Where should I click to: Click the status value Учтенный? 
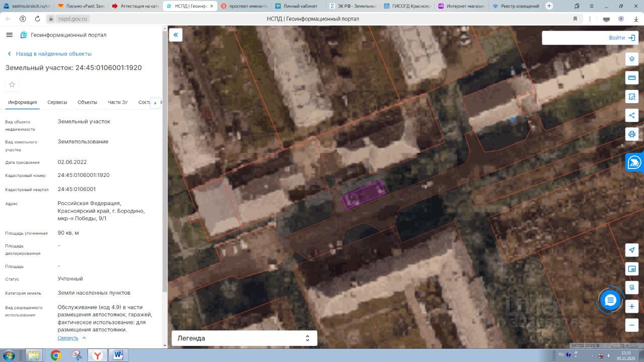pyautogui.click(x=70, y=279)
